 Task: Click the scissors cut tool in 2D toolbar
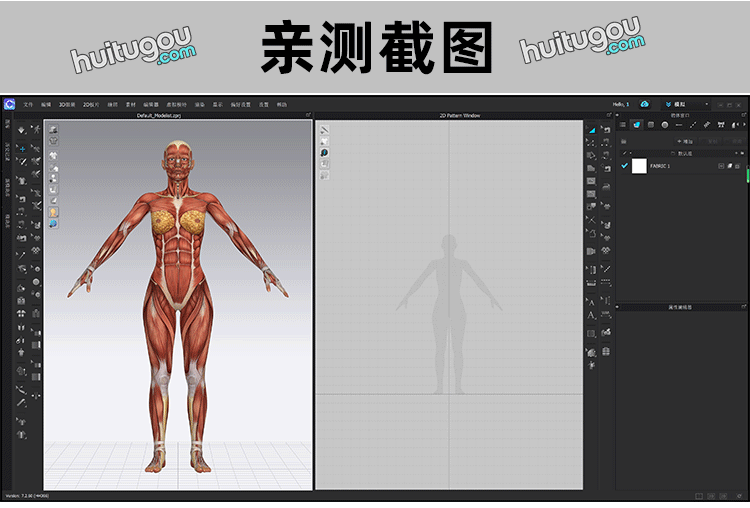(591, 219)
